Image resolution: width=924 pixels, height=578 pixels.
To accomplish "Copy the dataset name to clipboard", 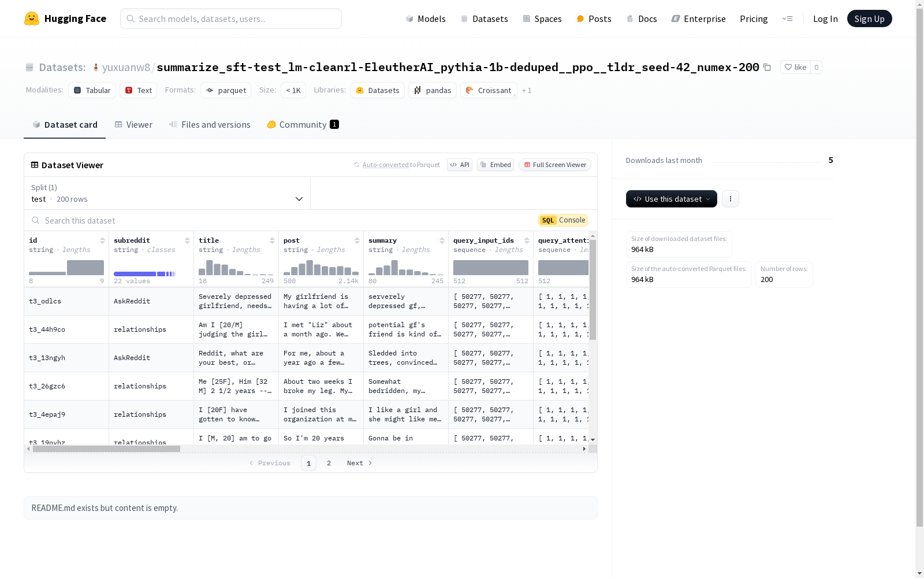I will pyautogui.click(x=767, y=67).
